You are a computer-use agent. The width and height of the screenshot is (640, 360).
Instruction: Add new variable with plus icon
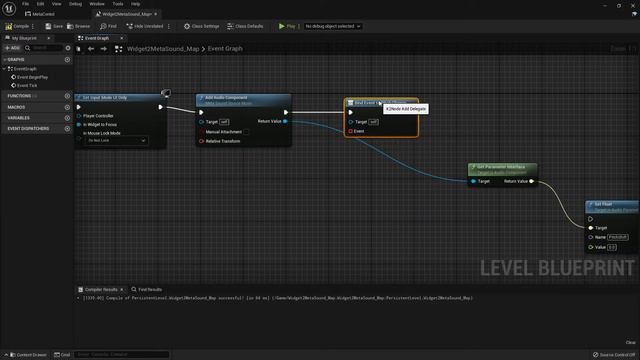(67, 118)
